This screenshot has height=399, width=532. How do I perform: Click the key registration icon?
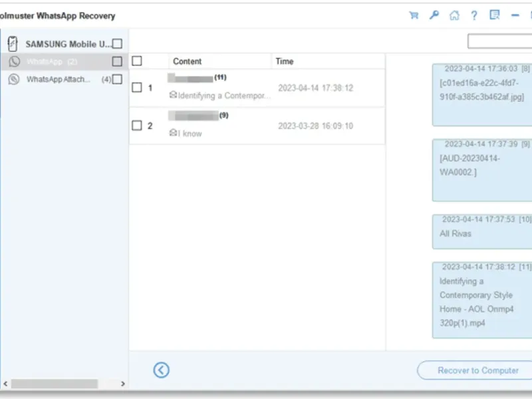pyautogui.click(x=434, y=15)
